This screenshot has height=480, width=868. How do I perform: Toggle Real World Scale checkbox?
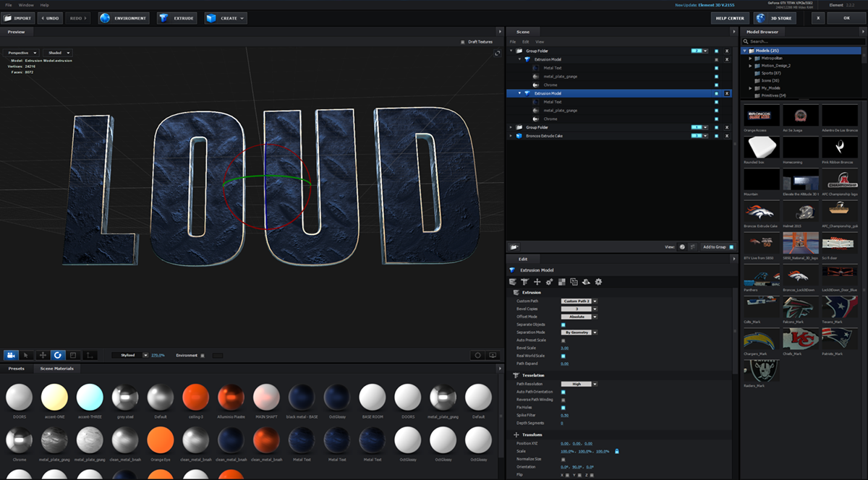point(563,356)
